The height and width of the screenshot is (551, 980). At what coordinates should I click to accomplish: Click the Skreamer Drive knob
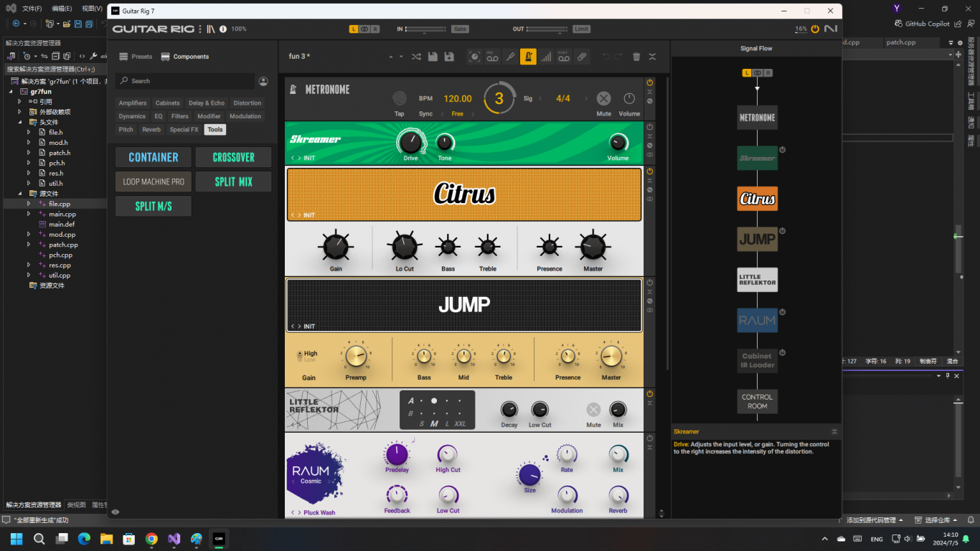tap(410, 142)
